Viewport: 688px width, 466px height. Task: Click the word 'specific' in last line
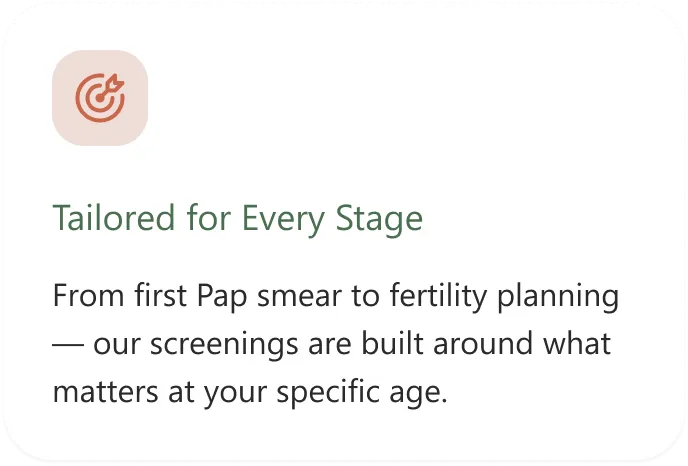pos(328,392)
